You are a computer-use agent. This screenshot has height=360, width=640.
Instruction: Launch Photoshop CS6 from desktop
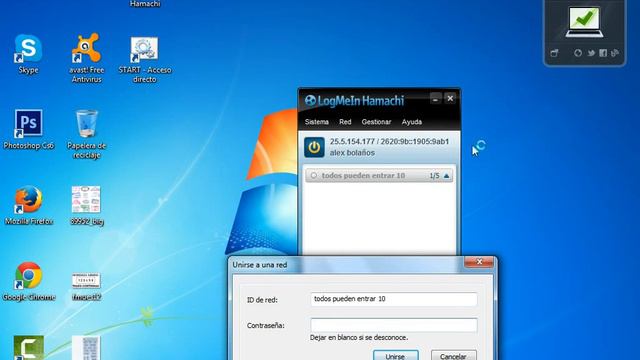(x=28, y=123)
